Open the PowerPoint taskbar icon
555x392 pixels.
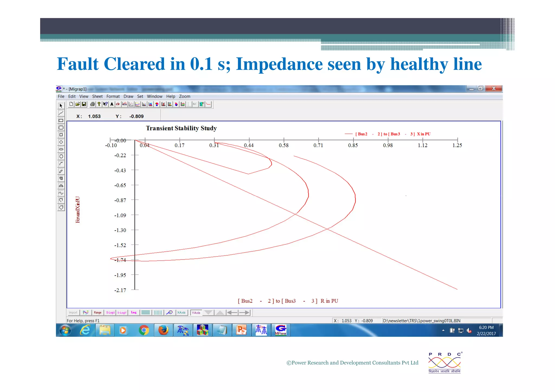(x=241, y=330)
